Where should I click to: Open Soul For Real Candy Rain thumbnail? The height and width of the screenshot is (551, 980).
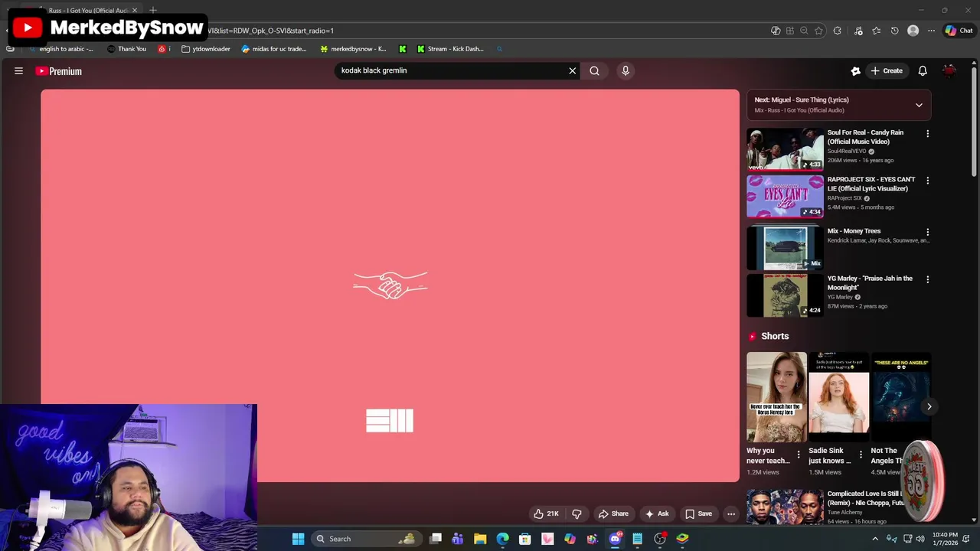click(x=785, y=148)
